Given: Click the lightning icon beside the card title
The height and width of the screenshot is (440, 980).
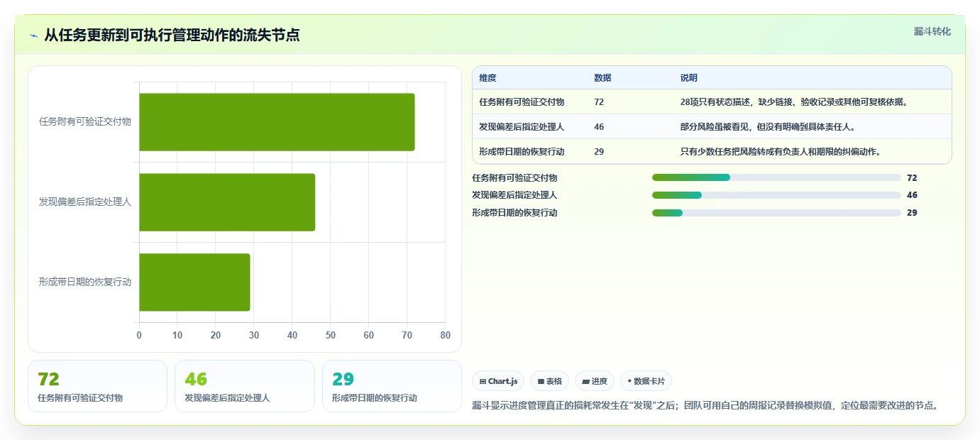Looking at the screenshot, I should click(x=34, y=35).
